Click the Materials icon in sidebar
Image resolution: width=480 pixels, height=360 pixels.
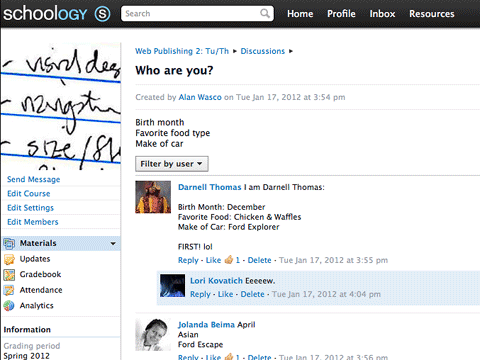[x=9, y=244]
